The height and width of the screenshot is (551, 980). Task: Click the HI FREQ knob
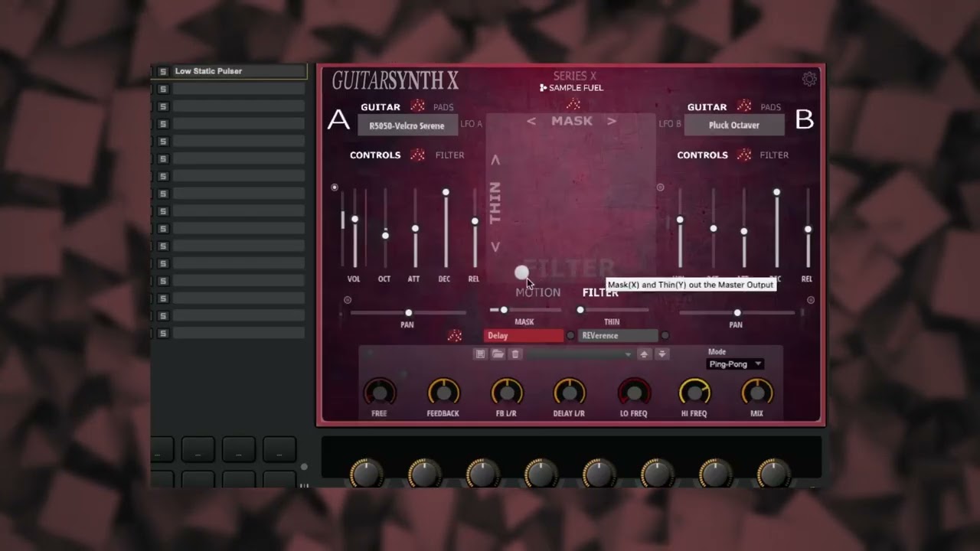694,393
